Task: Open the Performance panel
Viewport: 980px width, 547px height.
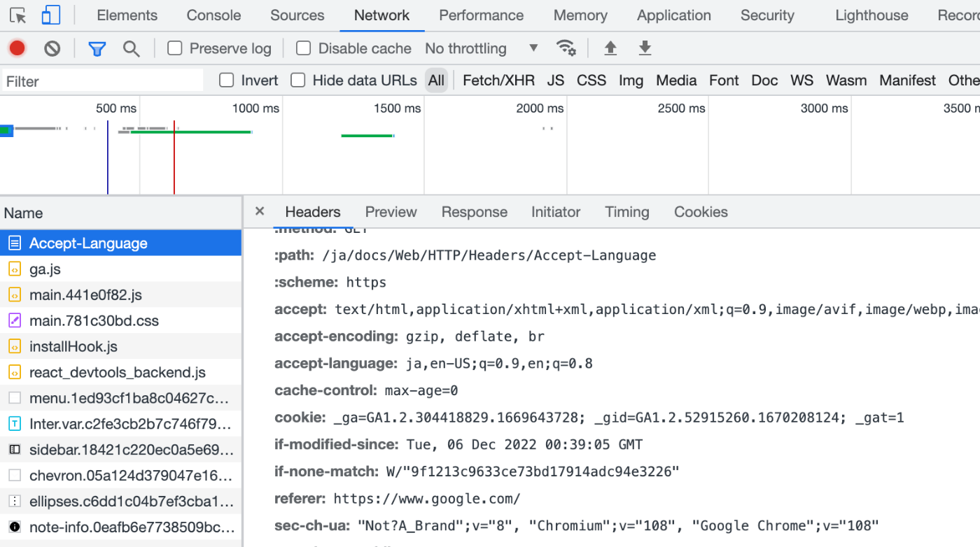Action: [x=481, y=15]
